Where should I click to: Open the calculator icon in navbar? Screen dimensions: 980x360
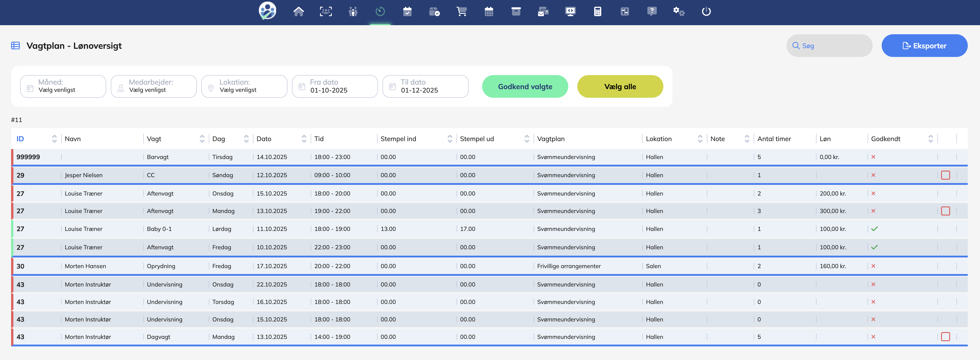pyautogui.click(x=597, y=12)
